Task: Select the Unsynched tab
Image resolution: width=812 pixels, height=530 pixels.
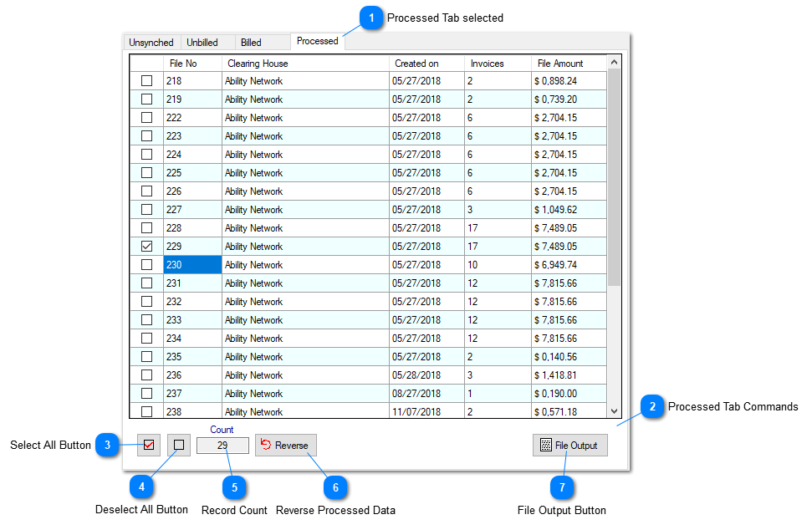Action: 151,42
